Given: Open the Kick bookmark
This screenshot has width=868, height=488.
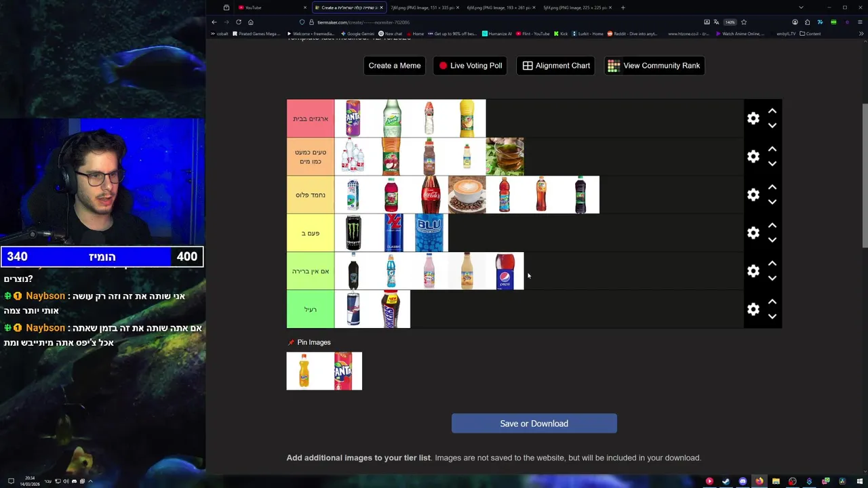Looking at the screenshot, I should (561, 33).
